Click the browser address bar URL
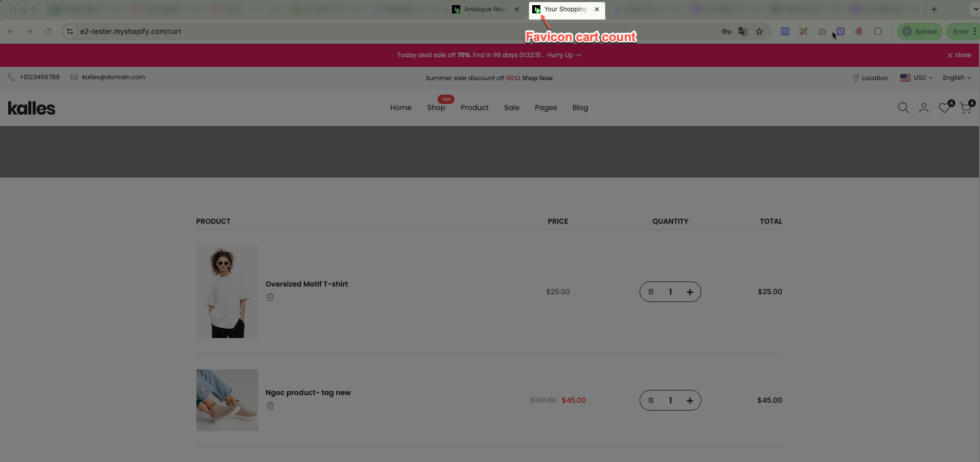 [x=131, y=31]
